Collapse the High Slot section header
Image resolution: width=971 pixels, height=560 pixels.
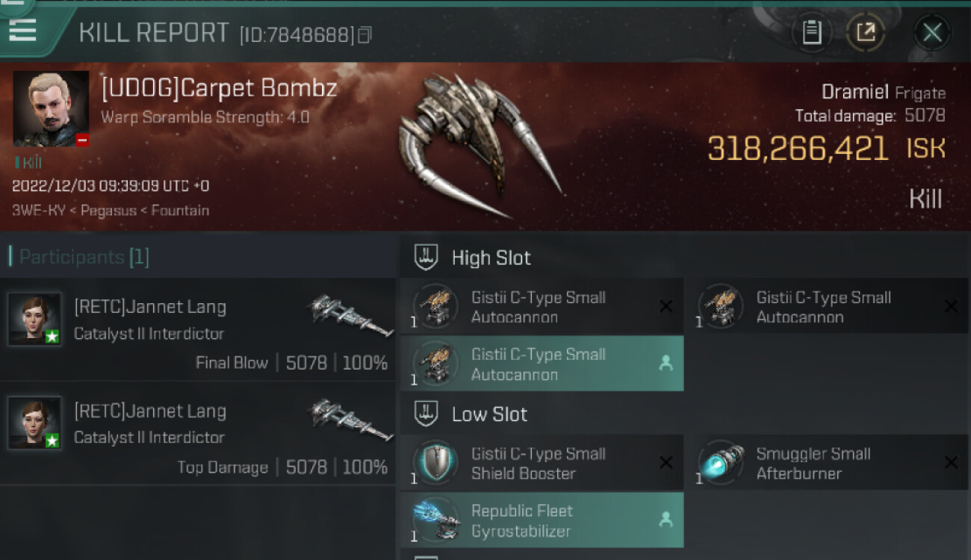[x=473, y=258]
